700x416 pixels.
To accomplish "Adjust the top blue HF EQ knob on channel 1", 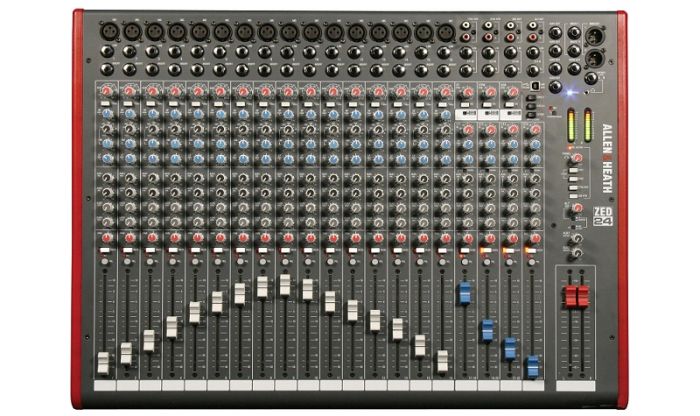I will (x=107, y=114).
